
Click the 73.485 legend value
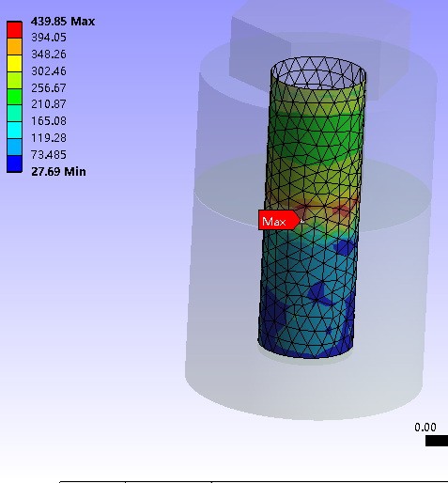tap(49, 155)
